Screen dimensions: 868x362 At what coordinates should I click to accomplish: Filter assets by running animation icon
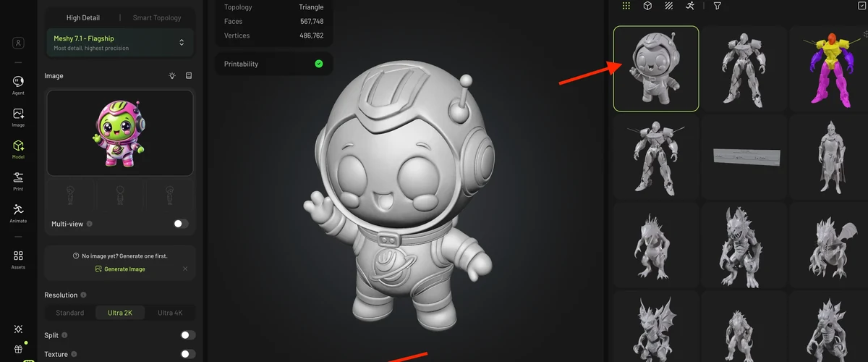pos(690,5)
